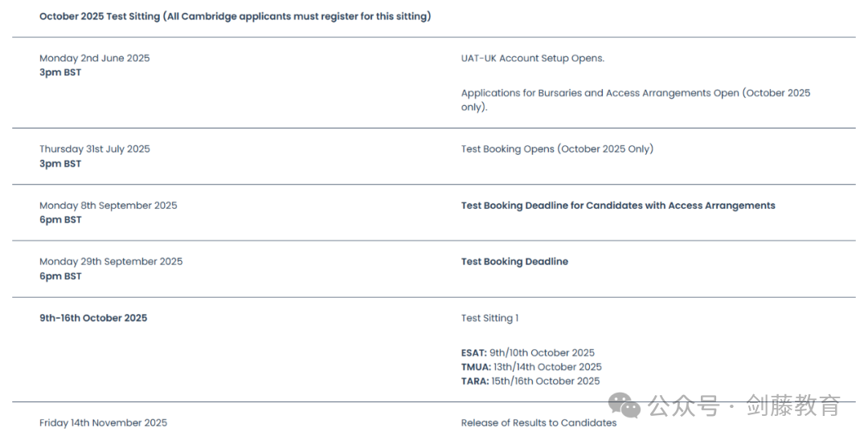Click the 公众号 剑藤教育 watermark text
The image size is (868, 440).
coord(744,405)
